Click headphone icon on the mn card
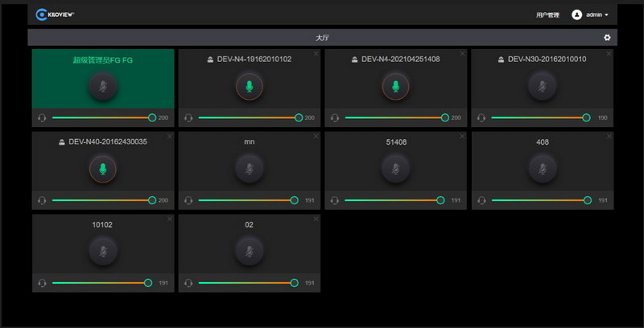 [x=188, y=200]
